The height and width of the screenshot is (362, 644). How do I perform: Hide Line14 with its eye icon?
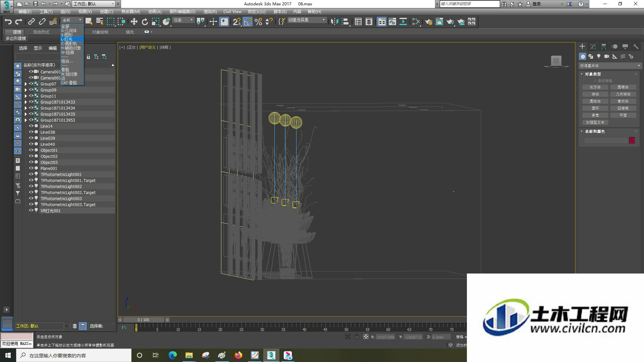coord(31,126)
